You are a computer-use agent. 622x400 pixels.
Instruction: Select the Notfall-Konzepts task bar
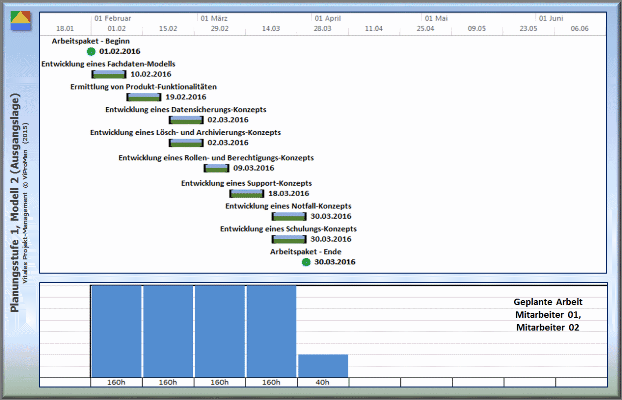[x=289, y=216]
